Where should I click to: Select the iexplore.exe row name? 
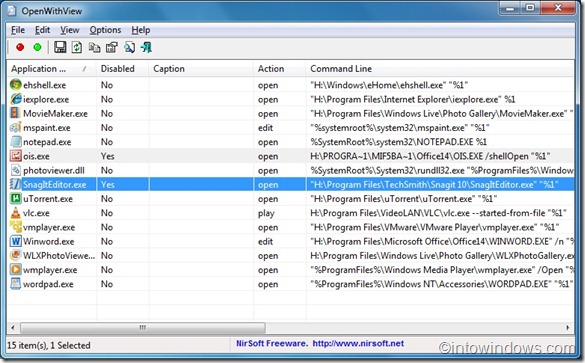point(46,99)
